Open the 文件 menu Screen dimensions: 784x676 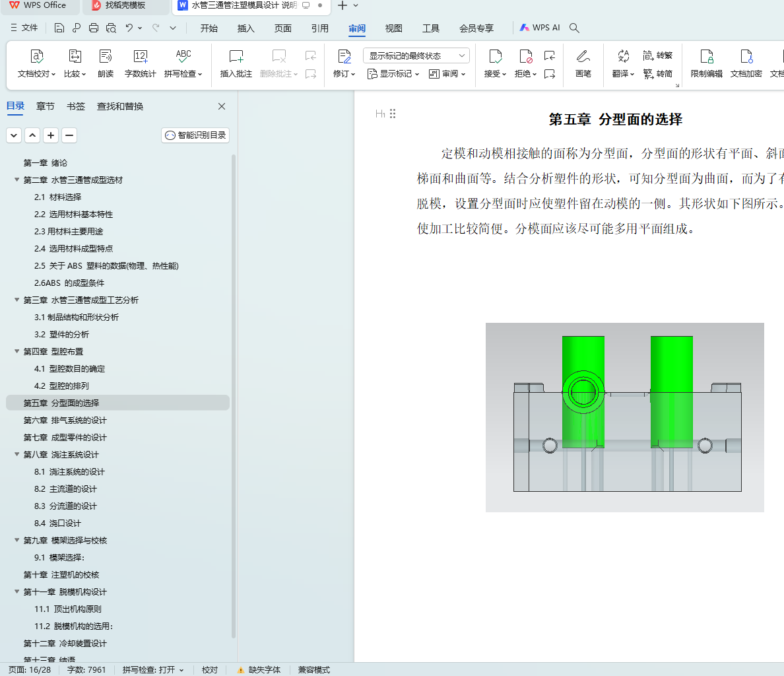(x=24, y=28)
